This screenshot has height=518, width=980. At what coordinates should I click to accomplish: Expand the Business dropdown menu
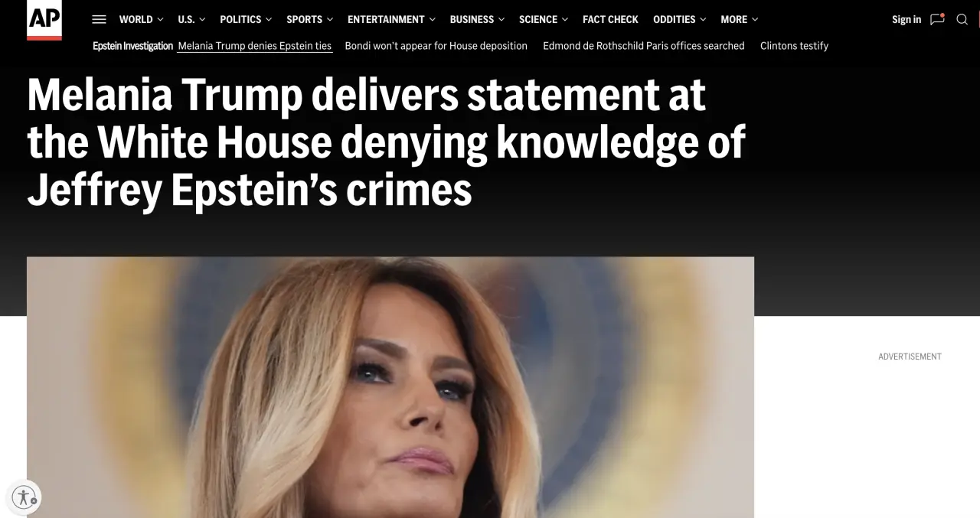point(477,19)
